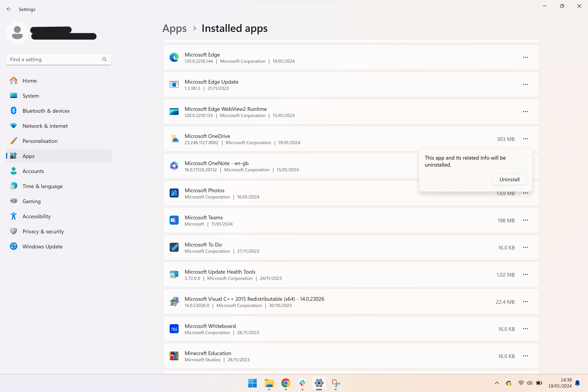The image size is (588, 392).
Task: Click the Microsoft To Do app icon
Action: tap(174, 247)
